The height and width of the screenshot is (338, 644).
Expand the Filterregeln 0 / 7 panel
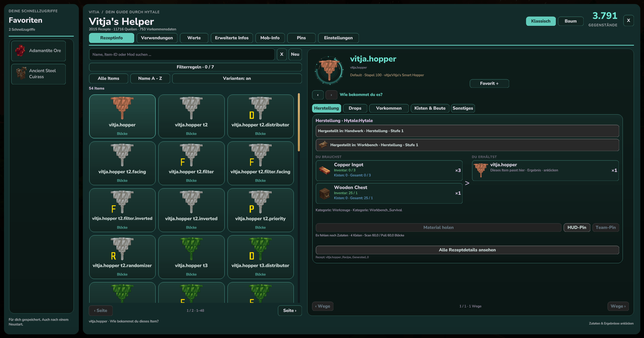coord(195,67)
